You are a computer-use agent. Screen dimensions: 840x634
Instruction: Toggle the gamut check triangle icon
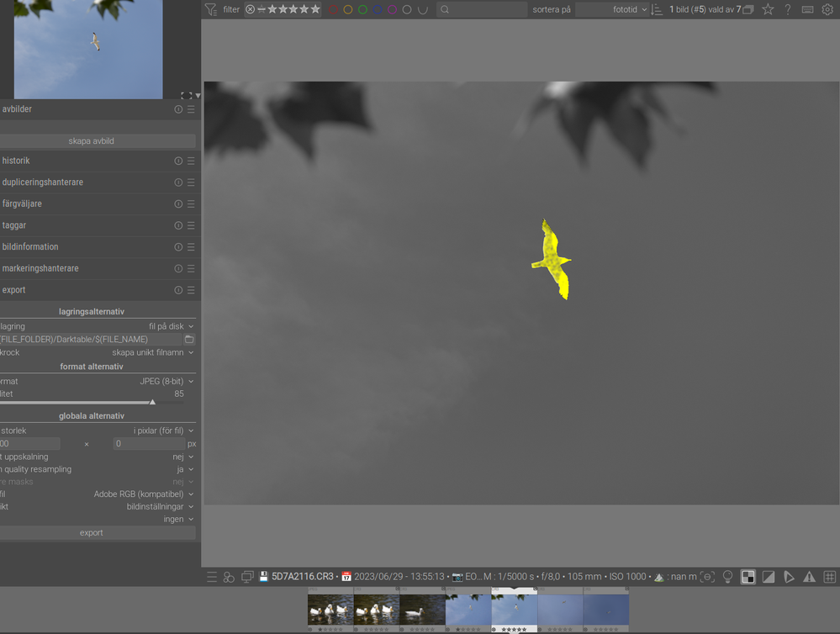pos(789,577)
